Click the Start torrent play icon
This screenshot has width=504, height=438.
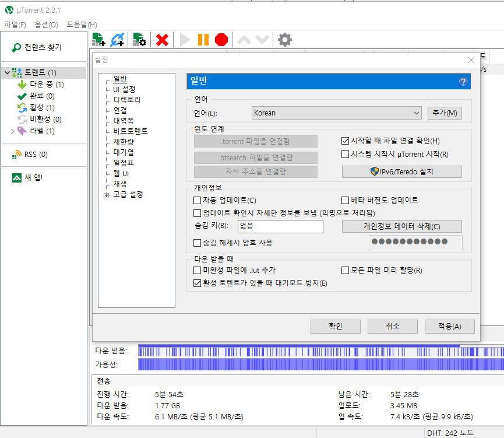tap(185, 40)
